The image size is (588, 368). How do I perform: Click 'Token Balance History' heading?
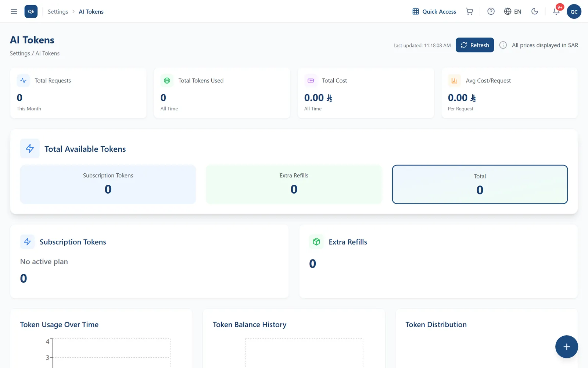click(250, 325)
